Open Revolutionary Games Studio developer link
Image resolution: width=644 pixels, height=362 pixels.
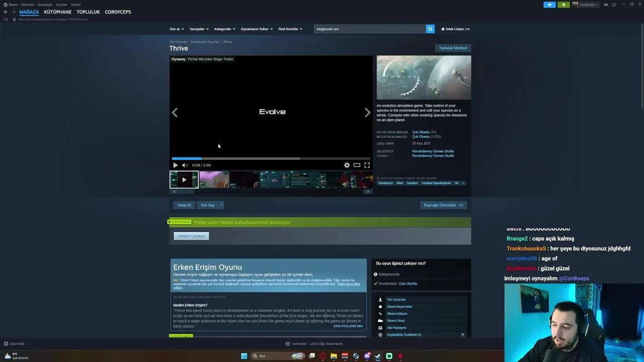433,151
